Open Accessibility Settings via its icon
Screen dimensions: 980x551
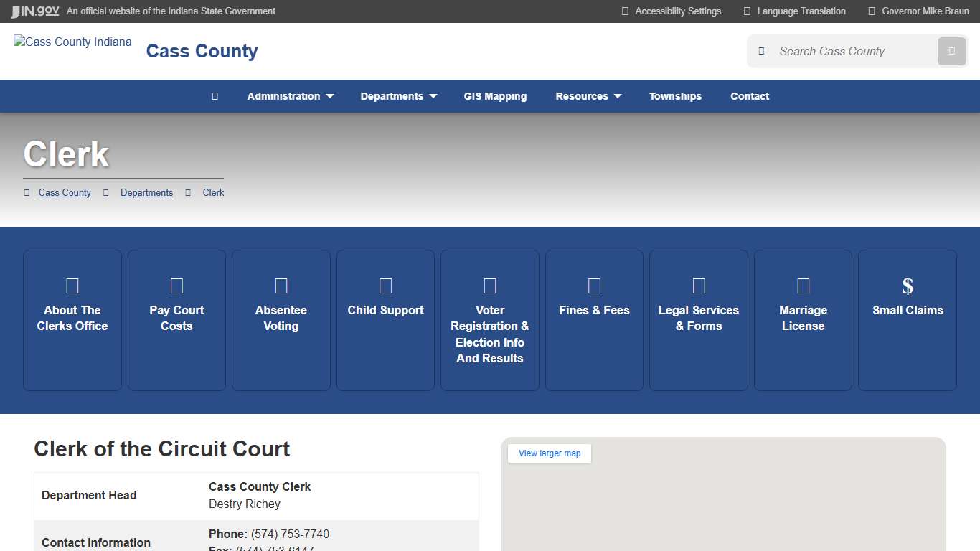click(x=624, y=11)
